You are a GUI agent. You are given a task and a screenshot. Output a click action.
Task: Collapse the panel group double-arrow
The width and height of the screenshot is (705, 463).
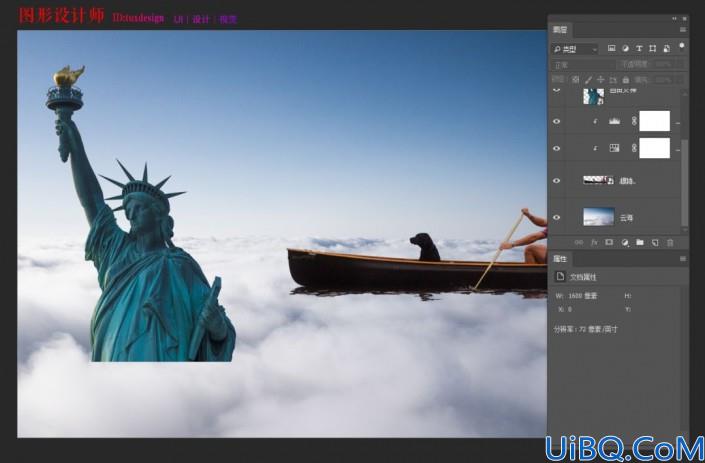tap(674, 18)
